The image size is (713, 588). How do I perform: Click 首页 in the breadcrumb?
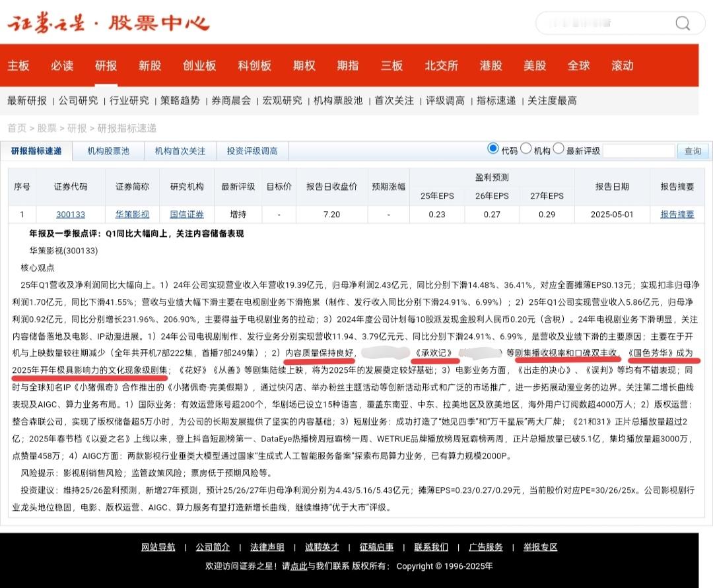pos(17,128)
